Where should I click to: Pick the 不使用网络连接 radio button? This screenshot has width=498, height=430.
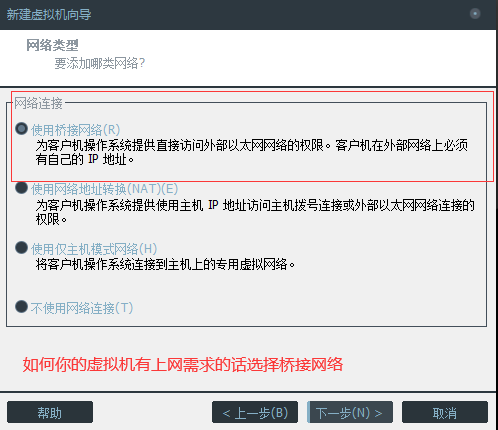pos(21,307)
